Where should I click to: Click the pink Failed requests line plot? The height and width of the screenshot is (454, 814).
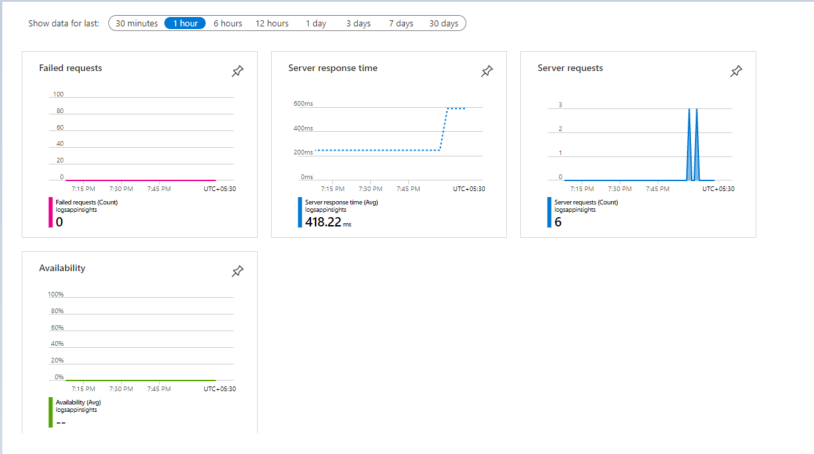point(141,181)
